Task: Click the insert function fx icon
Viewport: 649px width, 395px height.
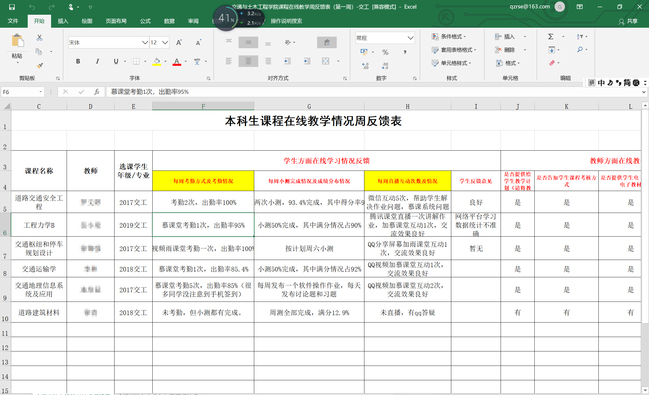Action: [96, 92]
